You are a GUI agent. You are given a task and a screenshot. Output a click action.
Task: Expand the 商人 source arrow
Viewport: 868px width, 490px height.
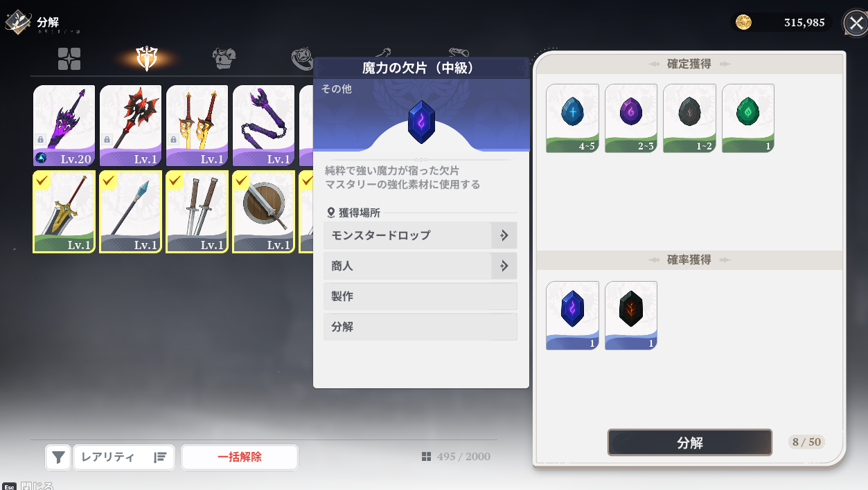coord(504,266)
